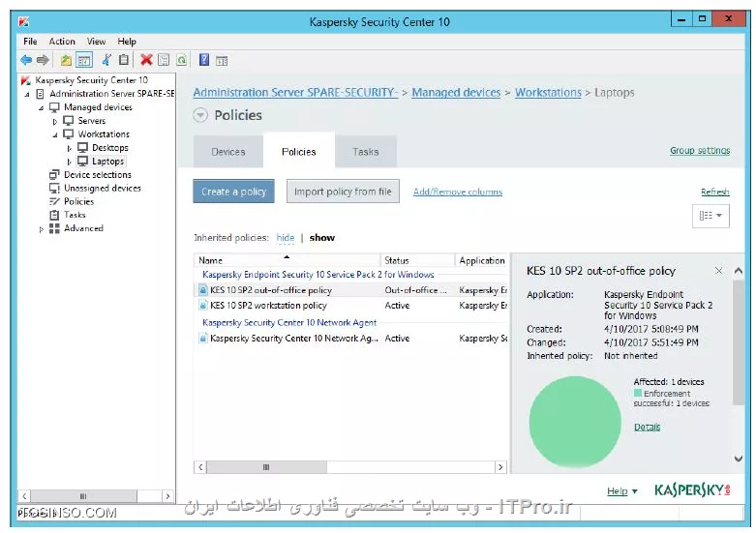756x533 pixels.
Task: Open the list view mode dropdown
Action: coord(711,216)
